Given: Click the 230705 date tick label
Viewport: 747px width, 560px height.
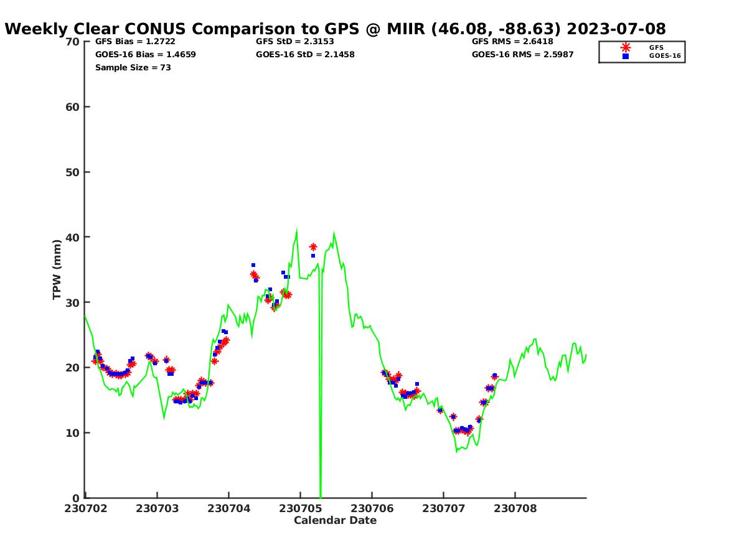Looking at the screenshot, I should tap(299, 508).
